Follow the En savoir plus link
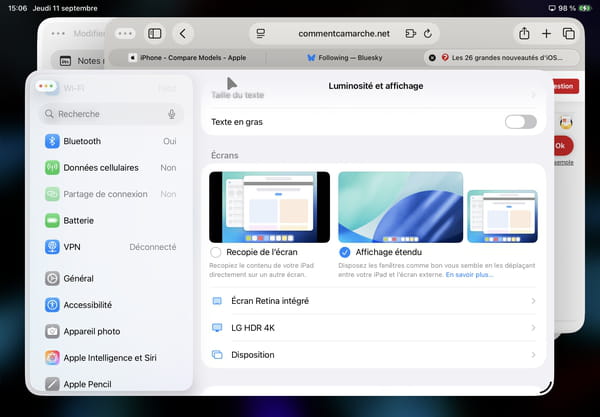Viewport: 600px width, 417px height. (469, 273)
